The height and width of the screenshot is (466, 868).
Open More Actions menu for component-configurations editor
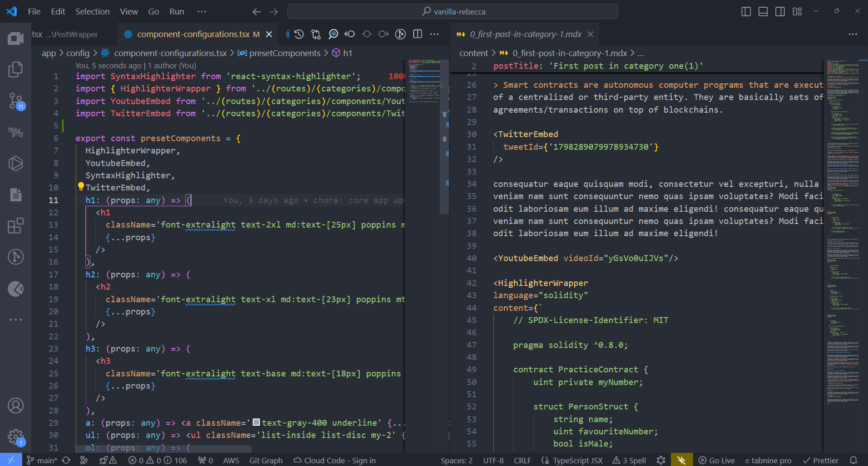coord(434,34)
